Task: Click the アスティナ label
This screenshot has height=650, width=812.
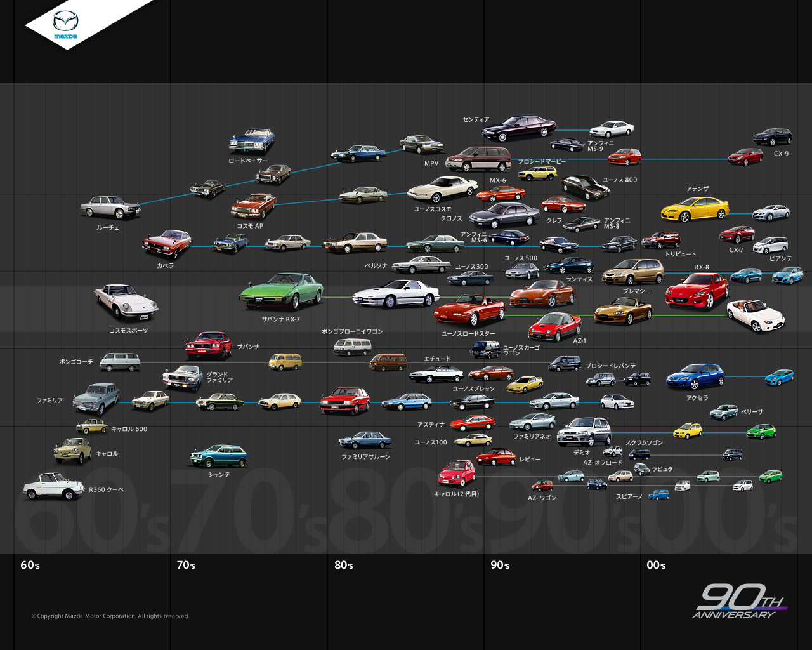Action: (x=431, y=425)
